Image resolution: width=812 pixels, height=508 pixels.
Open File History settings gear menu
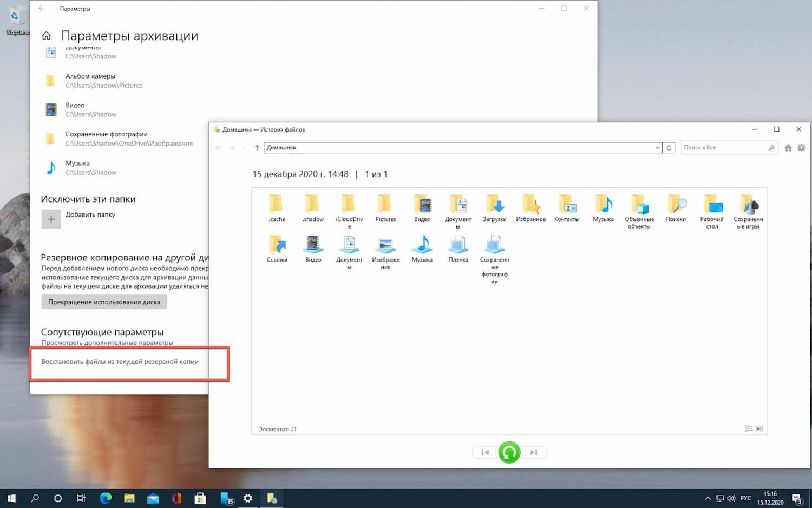point(801,147)
